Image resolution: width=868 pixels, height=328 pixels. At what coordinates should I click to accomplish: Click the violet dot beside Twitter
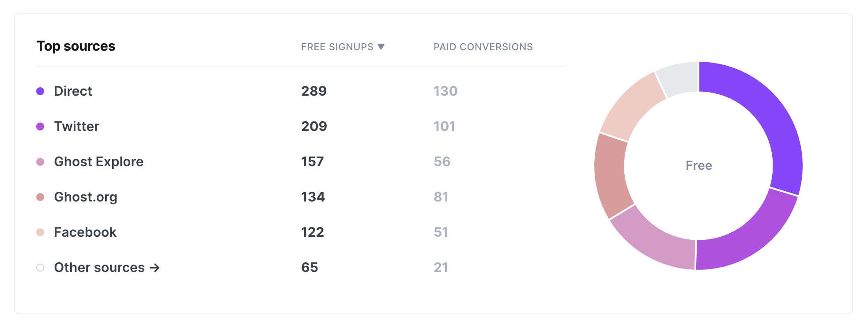[x=40, y=127]
